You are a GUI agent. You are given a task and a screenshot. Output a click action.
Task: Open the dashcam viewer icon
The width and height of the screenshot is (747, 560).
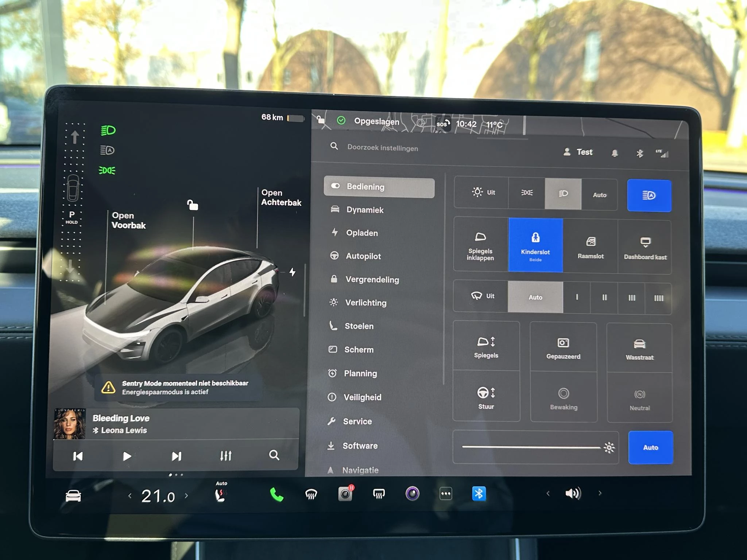coord(344,494)
